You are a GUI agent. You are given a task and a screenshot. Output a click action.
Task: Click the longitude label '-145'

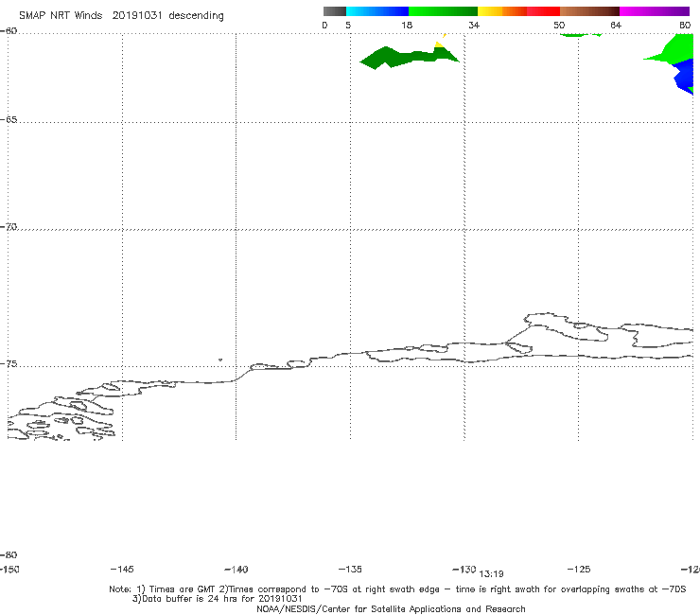tap(122, 569)
